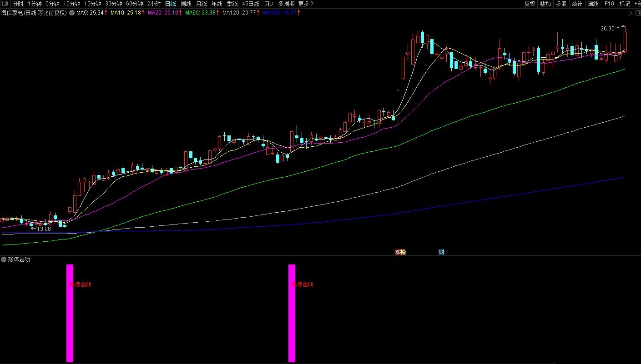Viewport: 641px width, 364px height.
Task: Click the 叠加 overlay button
Action: [x=545, y=4]
